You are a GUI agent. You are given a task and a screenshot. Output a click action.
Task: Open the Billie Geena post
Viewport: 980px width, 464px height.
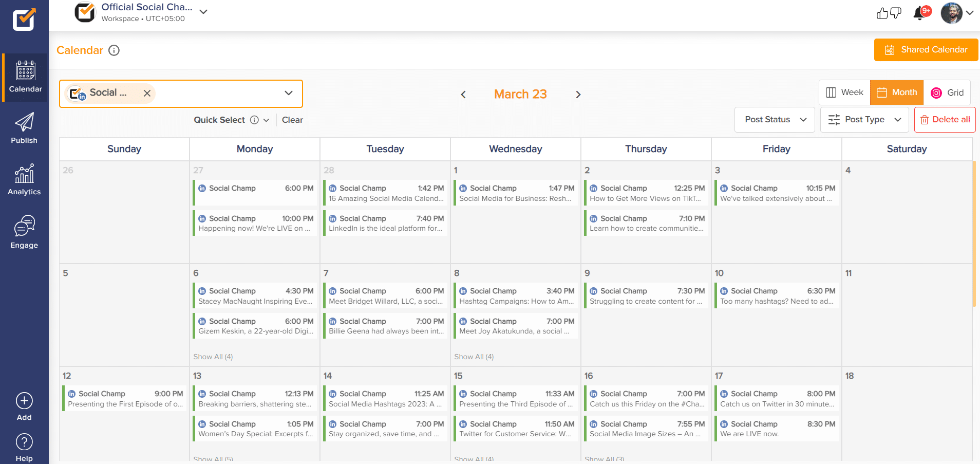point(385,326)
